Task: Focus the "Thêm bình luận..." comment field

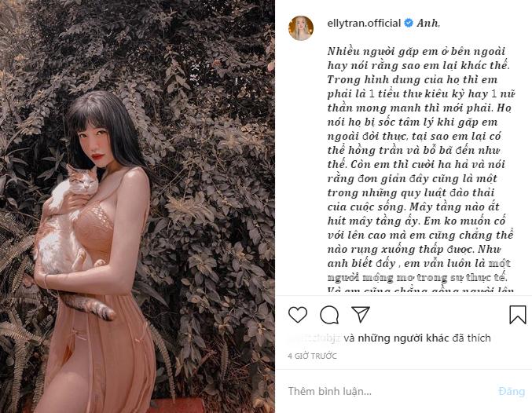Action: click(391, 391)
